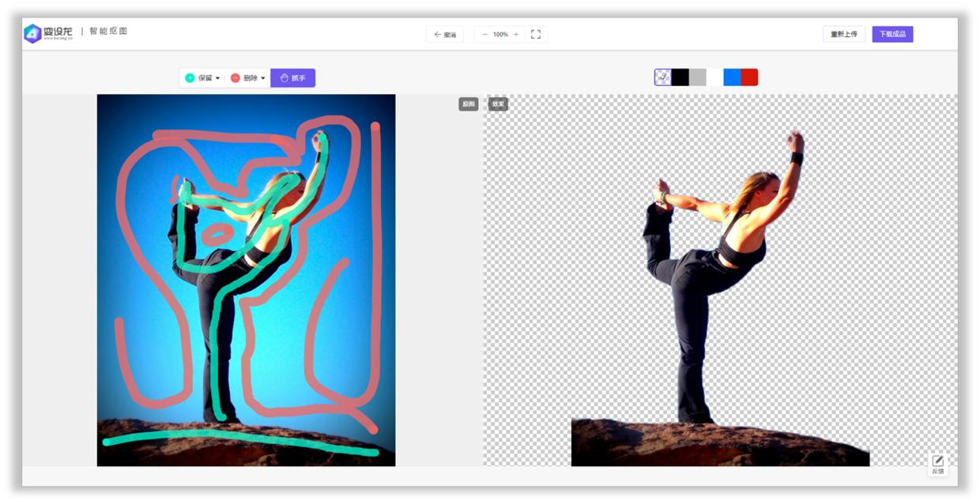
Task: Click the 下载成品 download button
Action: pyautogui.click(x=892, y=34)
